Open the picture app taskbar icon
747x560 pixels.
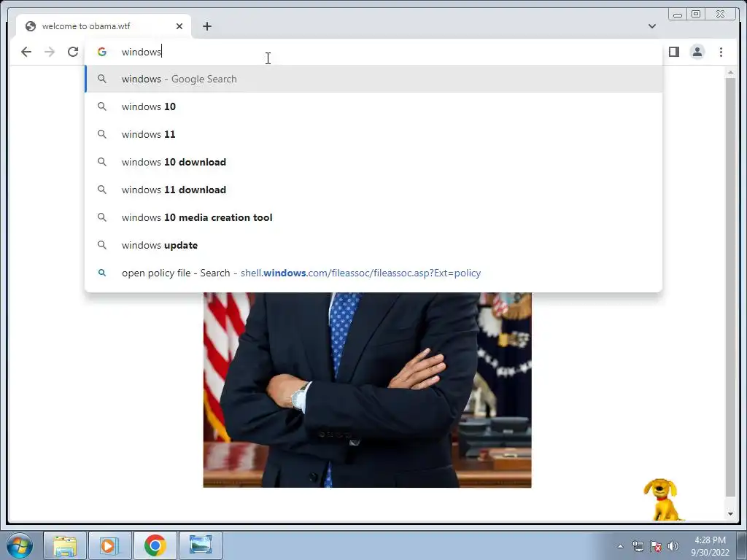pos(201,545)
